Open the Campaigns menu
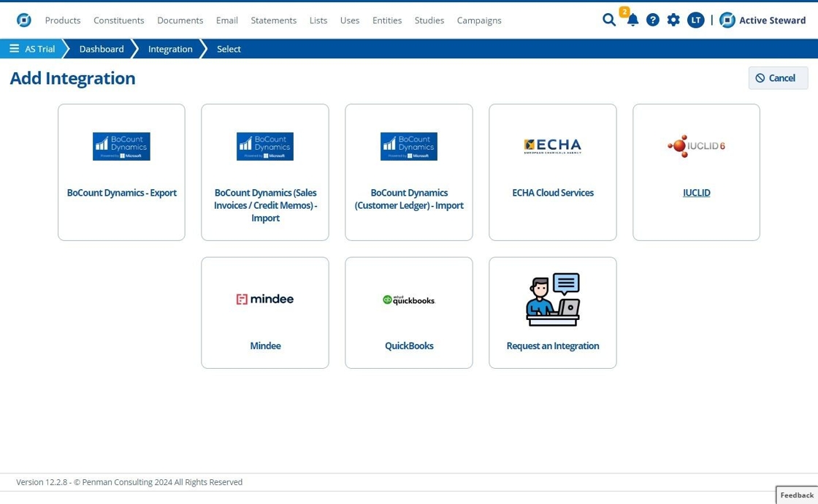Screen dimensions: 818x504 (x=479, y=20)
